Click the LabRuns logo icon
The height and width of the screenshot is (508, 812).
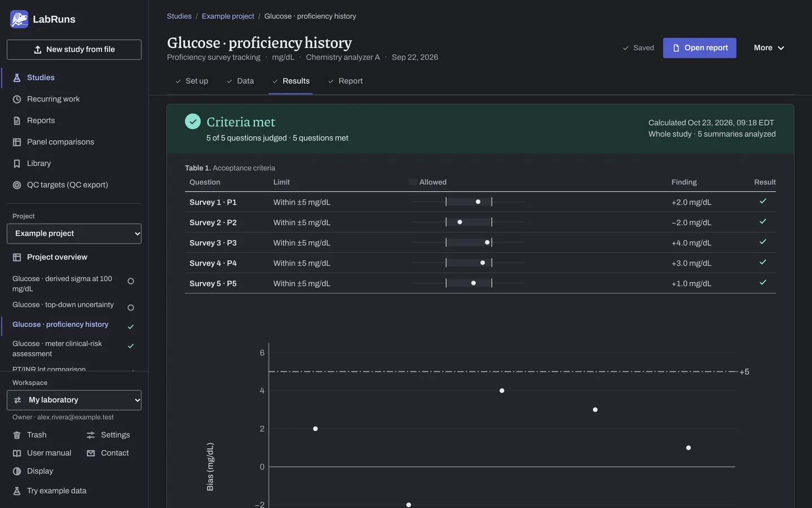[x=19, y=19]
